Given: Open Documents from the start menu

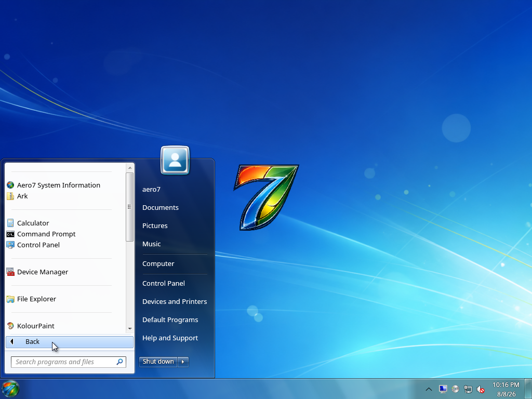Looking at the screenshot, I should point(161,208).
